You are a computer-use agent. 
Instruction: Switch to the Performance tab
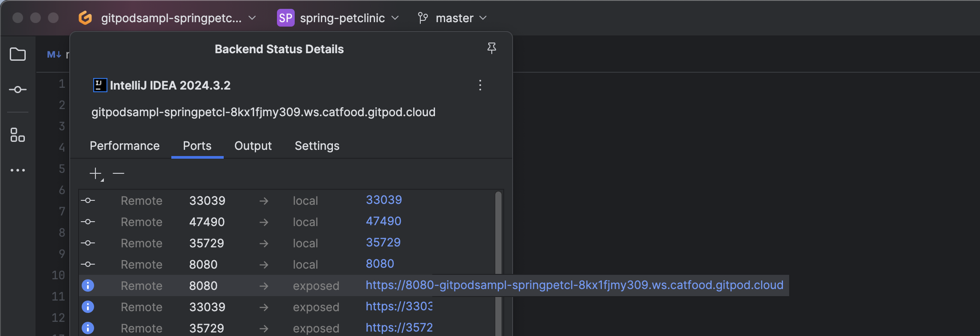click(x=124, y=146)
